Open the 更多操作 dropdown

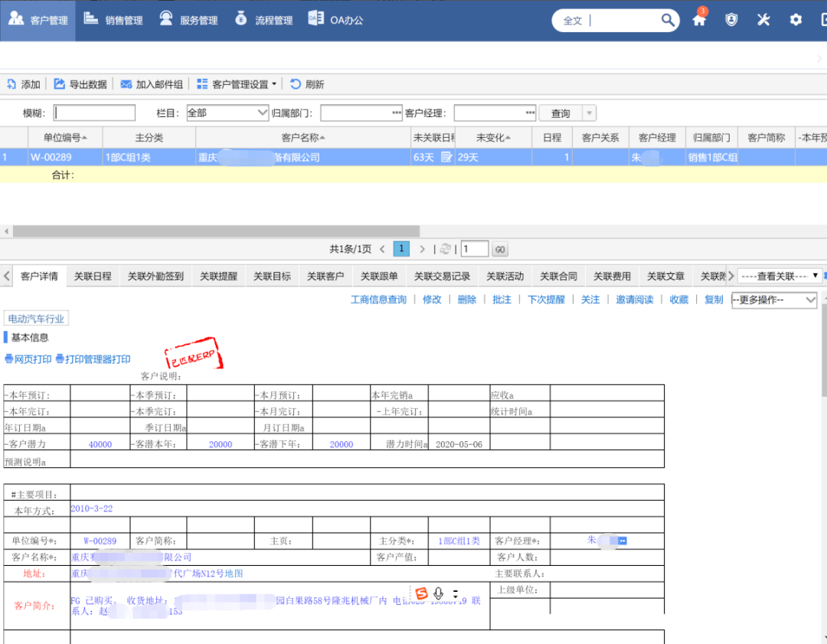774,300
